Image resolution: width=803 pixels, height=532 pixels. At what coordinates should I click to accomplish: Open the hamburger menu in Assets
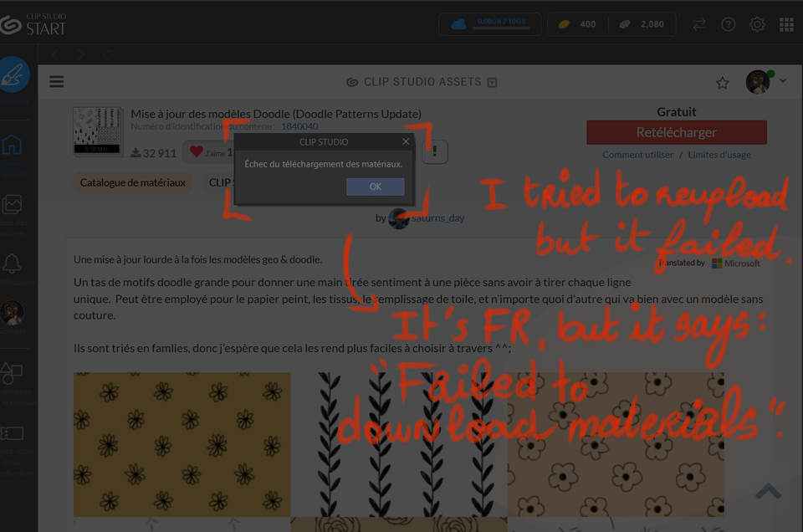[57, 81]
